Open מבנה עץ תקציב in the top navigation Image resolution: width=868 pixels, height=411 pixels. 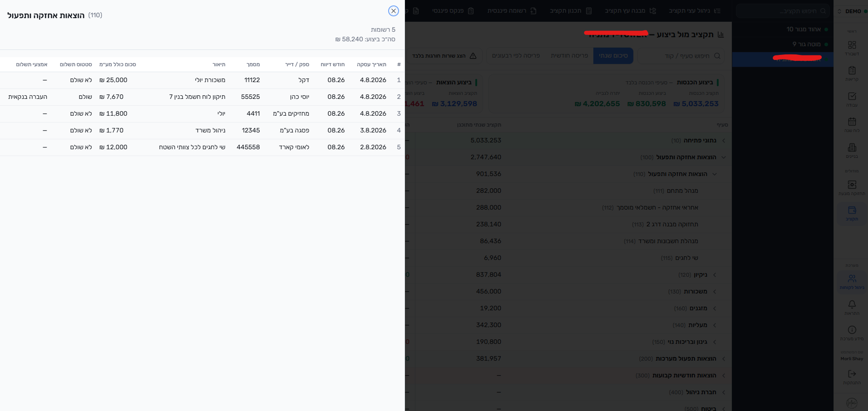630,11
